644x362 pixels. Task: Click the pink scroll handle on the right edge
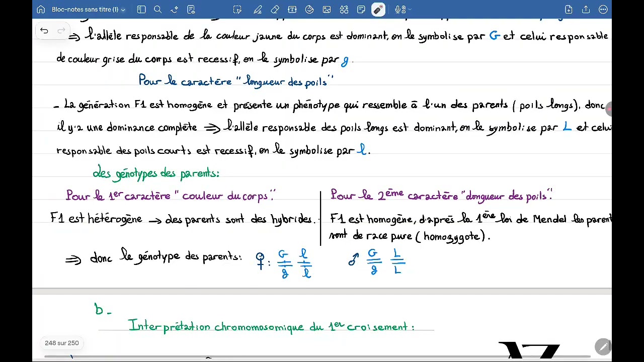609,108
